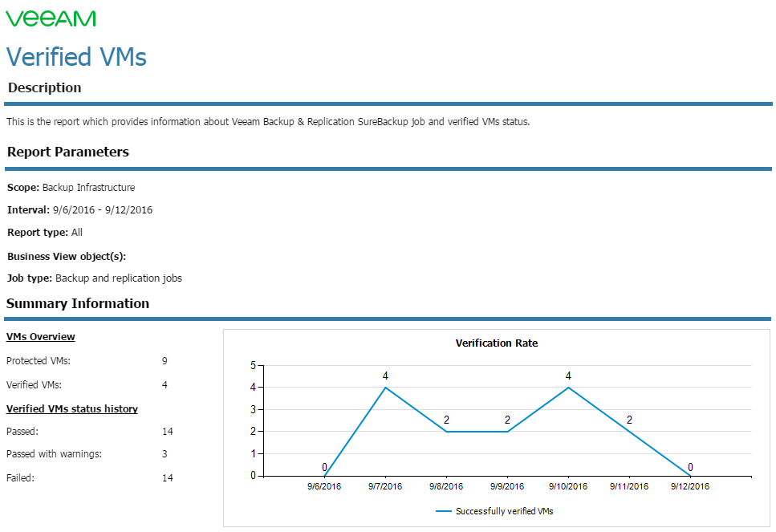Click the "Verified VMs:" row label
The height and width of the screenshot is (532, 776).
click(34, 384)
